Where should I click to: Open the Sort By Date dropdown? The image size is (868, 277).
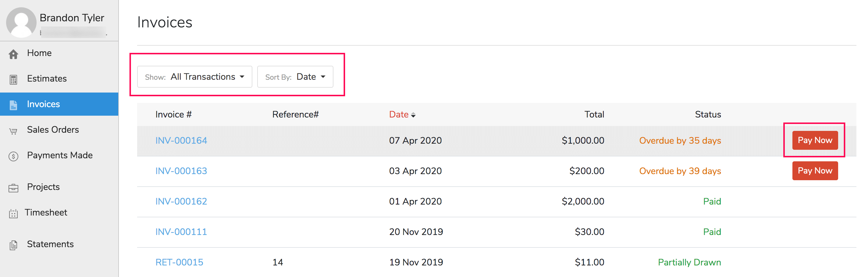tap(295, 77)
